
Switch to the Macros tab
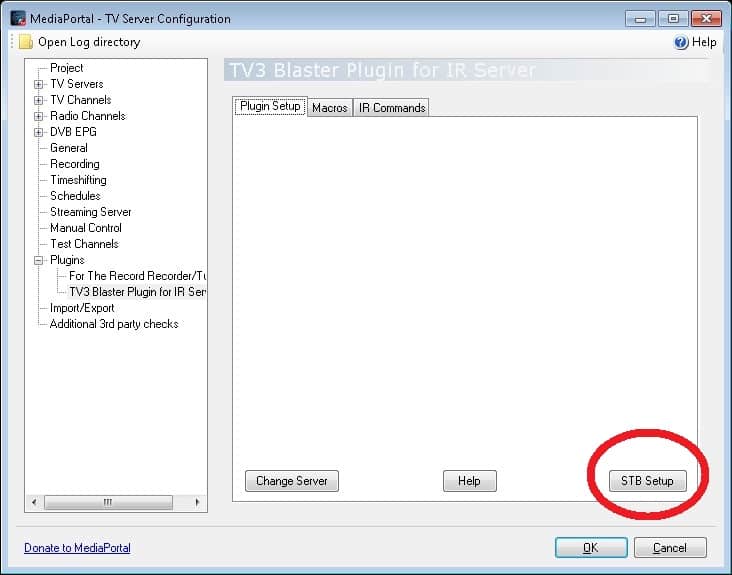(x=329, y=108)
